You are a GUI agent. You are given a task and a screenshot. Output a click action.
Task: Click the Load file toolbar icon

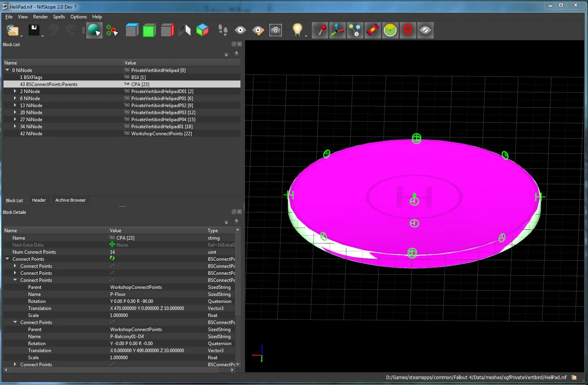pos(13,30)
